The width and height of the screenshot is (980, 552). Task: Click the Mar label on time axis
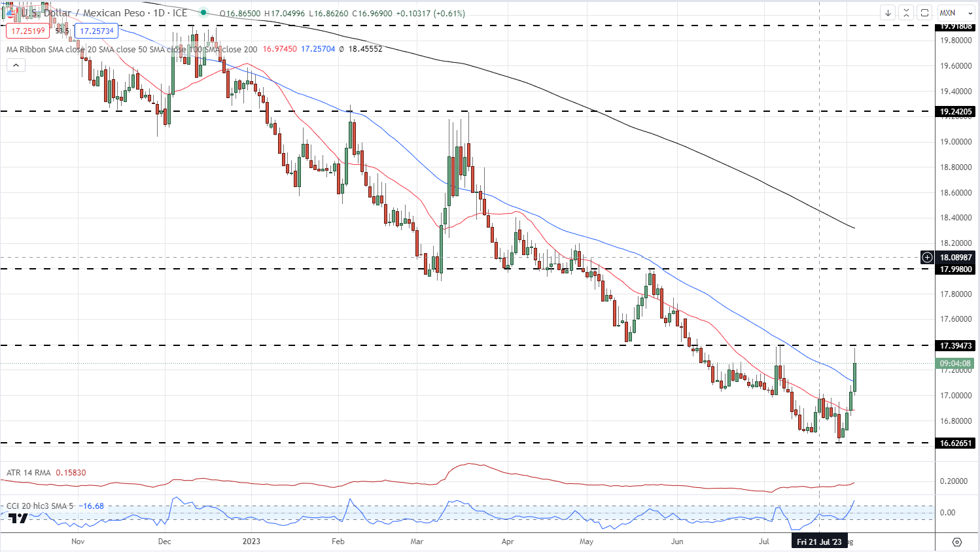coord(417,541)
